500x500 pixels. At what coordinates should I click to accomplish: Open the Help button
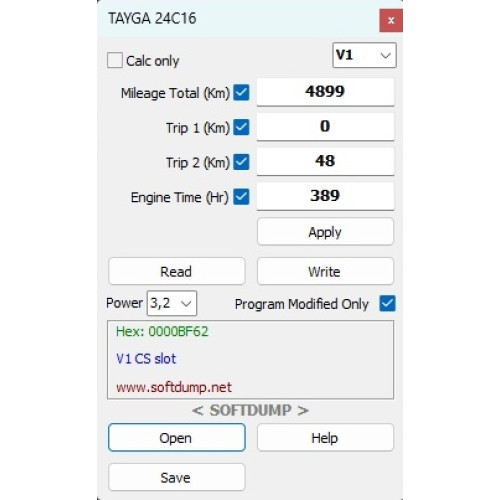[x=325, y=437]
